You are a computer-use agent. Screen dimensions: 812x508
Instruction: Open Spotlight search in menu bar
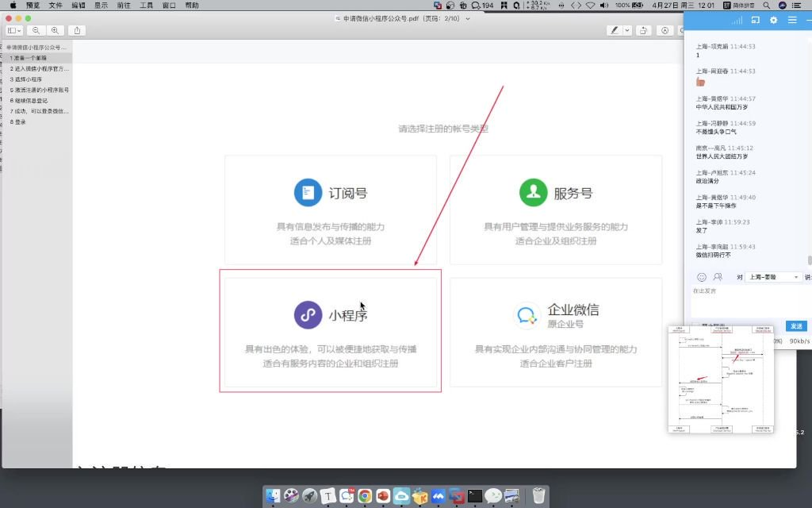click(x=767, y=6)
